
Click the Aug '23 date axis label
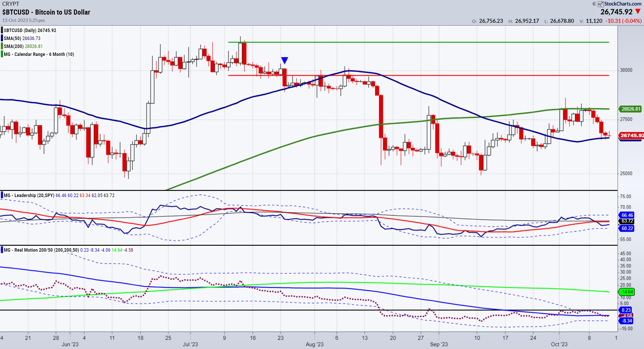[314, 344]
